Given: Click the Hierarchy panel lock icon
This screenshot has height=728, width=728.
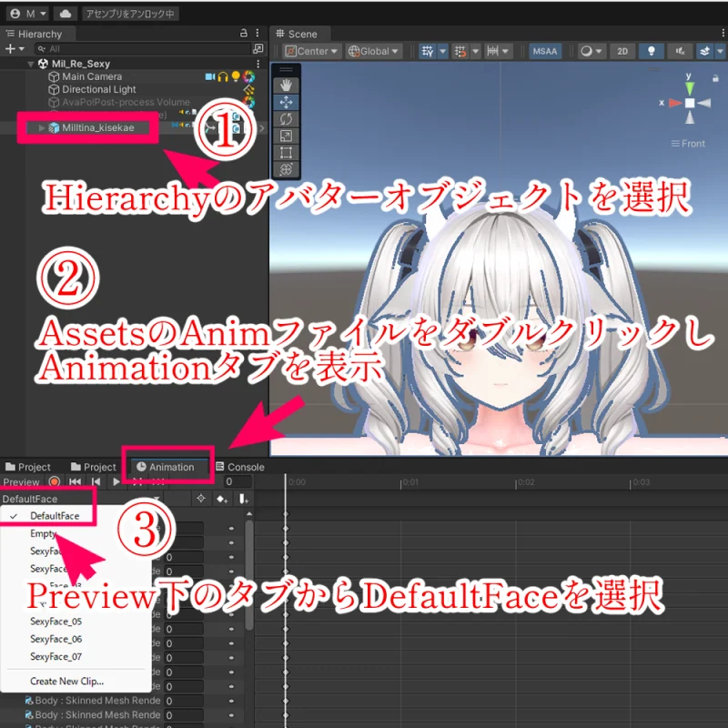Looking at the screenshot, I should point(244,34).
